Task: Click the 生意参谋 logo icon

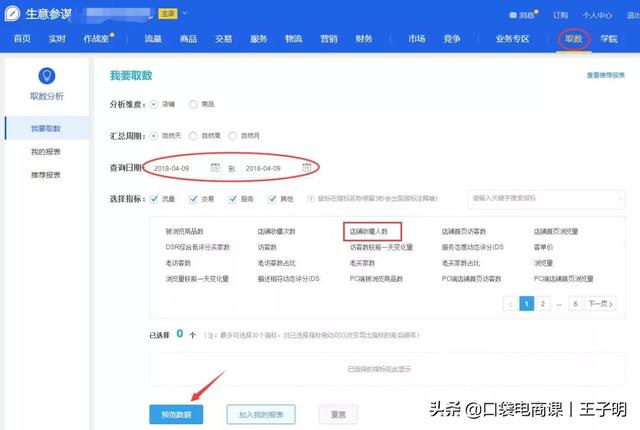Action: click(x=12, y=13)
